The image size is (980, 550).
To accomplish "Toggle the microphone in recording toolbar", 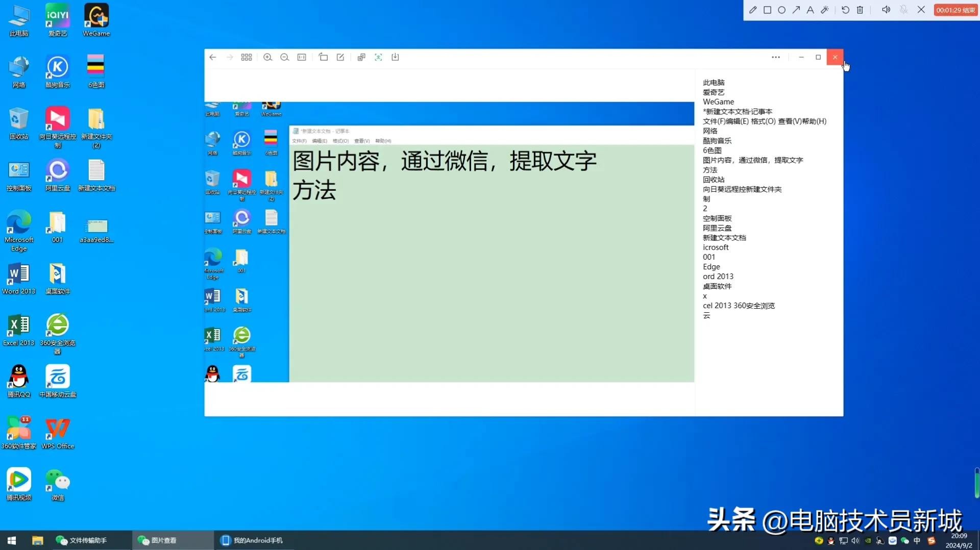I will pyautogui.click(x=903, y=10).
